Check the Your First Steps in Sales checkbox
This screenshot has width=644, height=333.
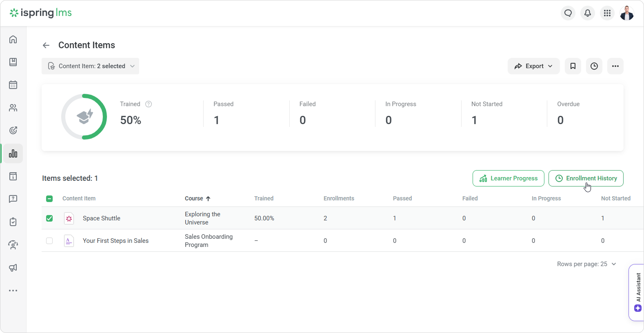click(x=49, y=241)
